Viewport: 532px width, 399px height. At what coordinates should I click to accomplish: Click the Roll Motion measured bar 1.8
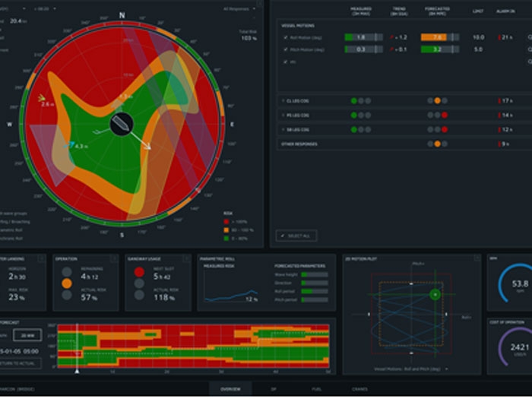(x=364, y=37)
